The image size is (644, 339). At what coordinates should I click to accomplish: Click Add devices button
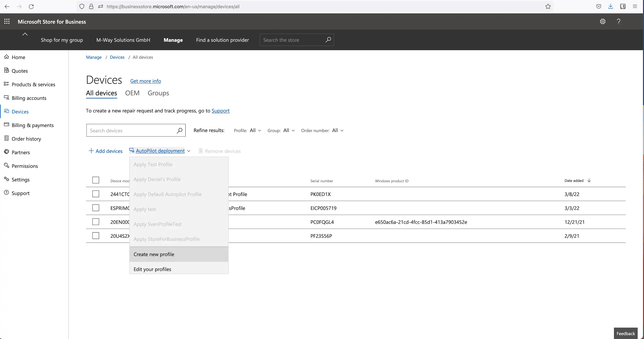pos(106,151)
